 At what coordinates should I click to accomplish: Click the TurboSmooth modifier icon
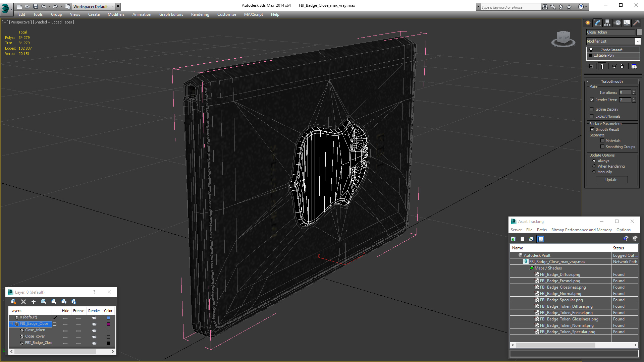point(591,49)
